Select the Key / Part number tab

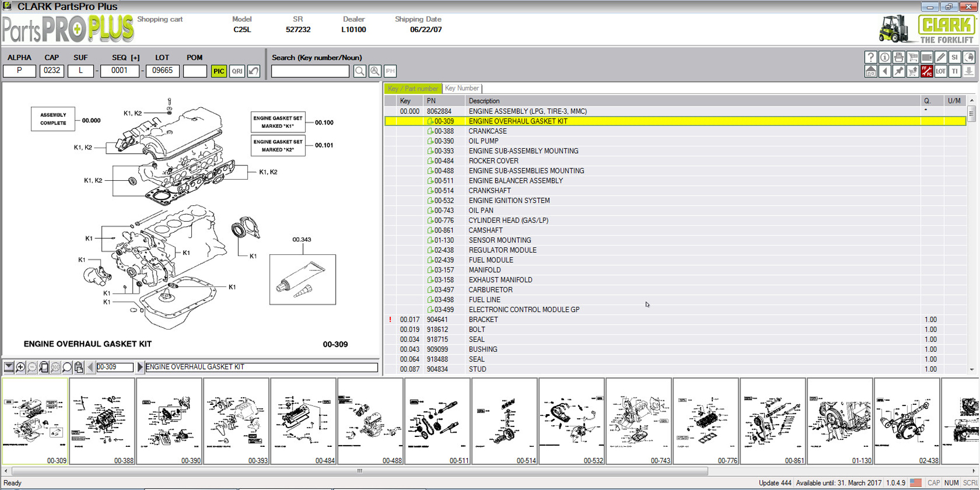(x=413, y=88)
